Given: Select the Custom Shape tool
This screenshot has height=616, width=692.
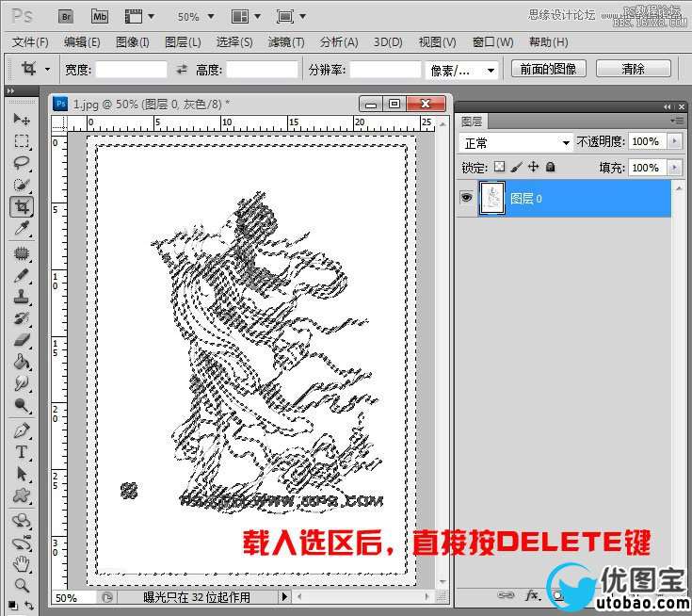Looking at the screenshot, I should tap(21, 495).
